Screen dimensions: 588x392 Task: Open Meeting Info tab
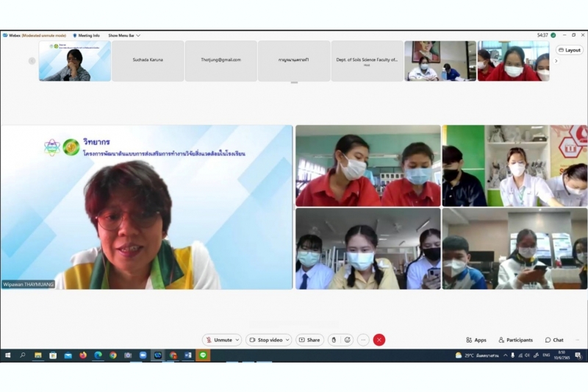86,35
